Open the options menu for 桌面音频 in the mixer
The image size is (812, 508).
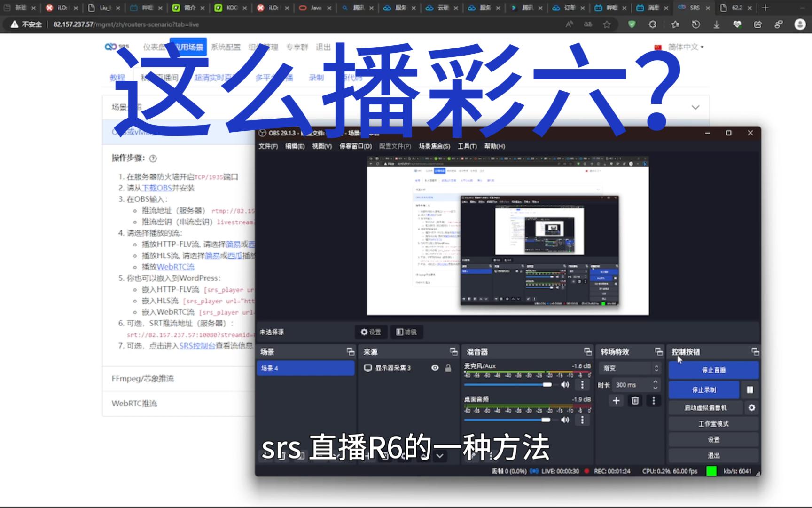click(582, 420)
